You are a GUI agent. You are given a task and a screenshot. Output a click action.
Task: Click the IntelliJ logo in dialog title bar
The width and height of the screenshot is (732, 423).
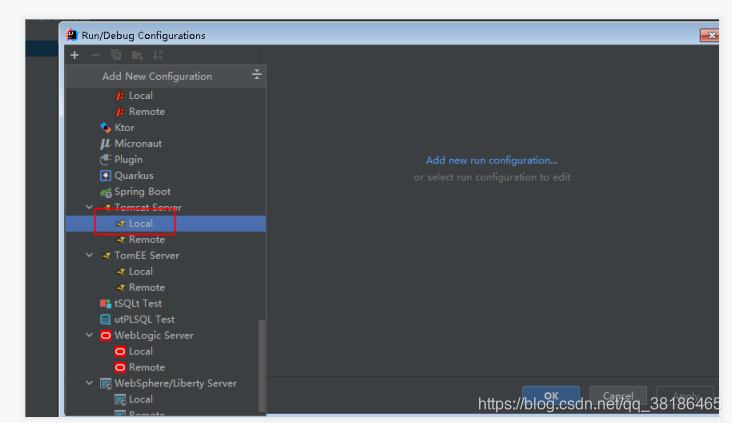pos(72,35)
